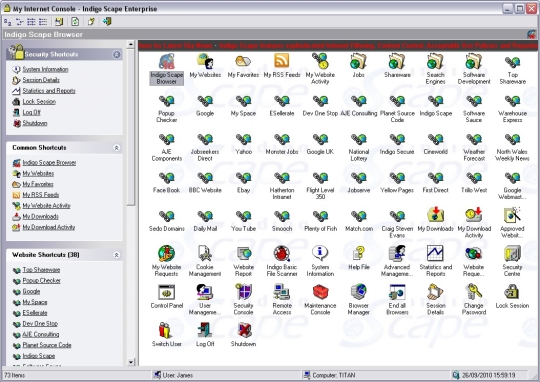Click the System Information sidebar link

coord(45,69)
